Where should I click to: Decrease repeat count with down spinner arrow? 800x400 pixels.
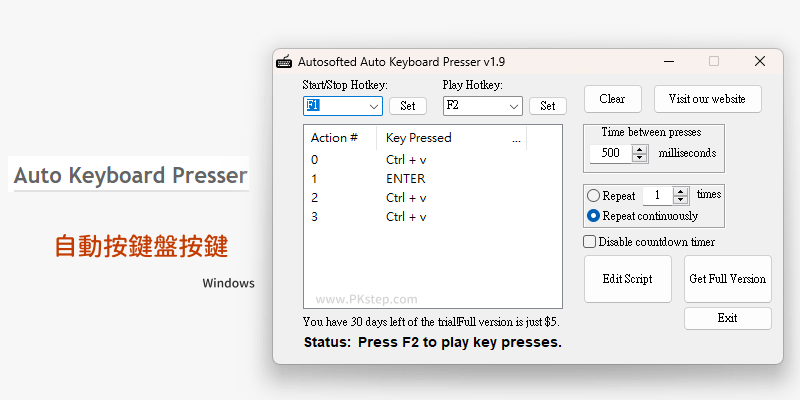pyautogui.click(x=681, y=199)
